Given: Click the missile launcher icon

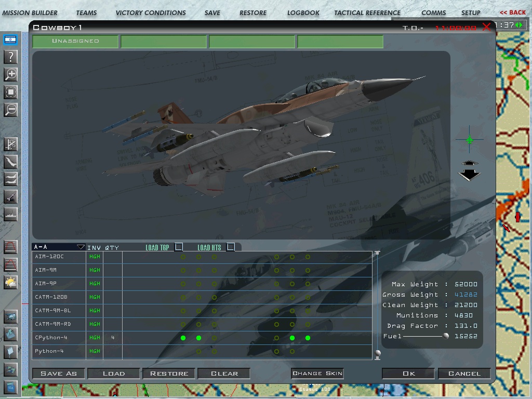Looking at the screenshot, I should coord(10,197).
